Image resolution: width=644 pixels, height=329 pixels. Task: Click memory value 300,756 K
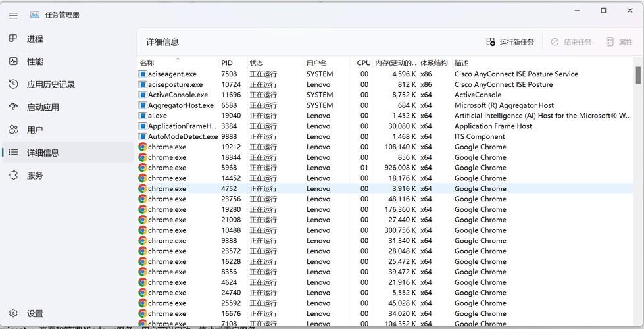pos(400,230)
